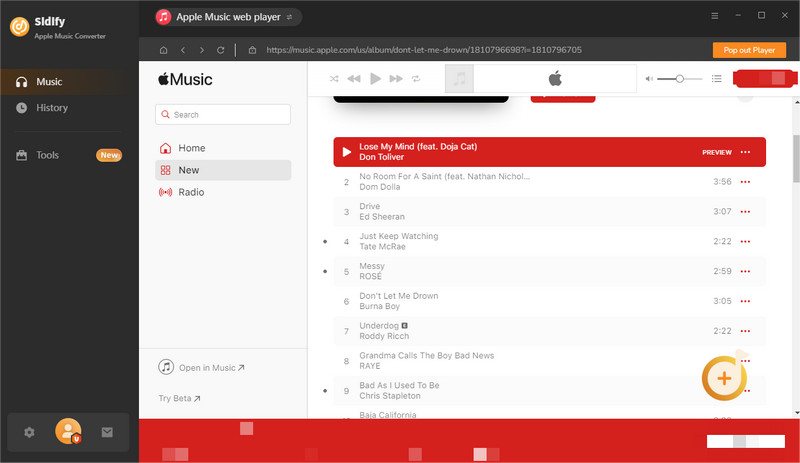
Task: Select track Don't Let Me Drown
Action: click(549, 301)
